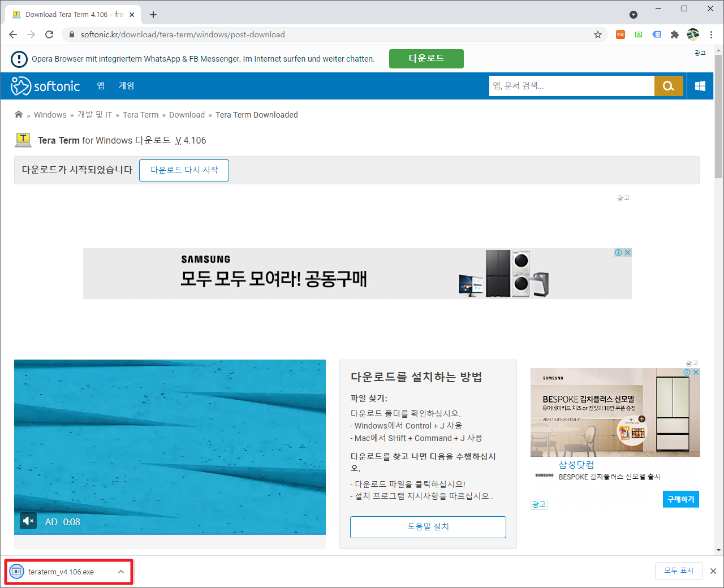Close the Download Tera Term tab
Image resolution: width=724 pixels, height=588 pixels.
coord(132,15)
